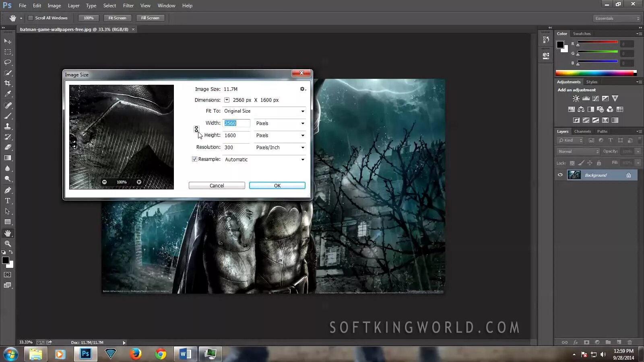The height and width of the screenshot is (362, 644).
Task: Open Image Size dialog gear settings
Action: click(x=303, y=89)
